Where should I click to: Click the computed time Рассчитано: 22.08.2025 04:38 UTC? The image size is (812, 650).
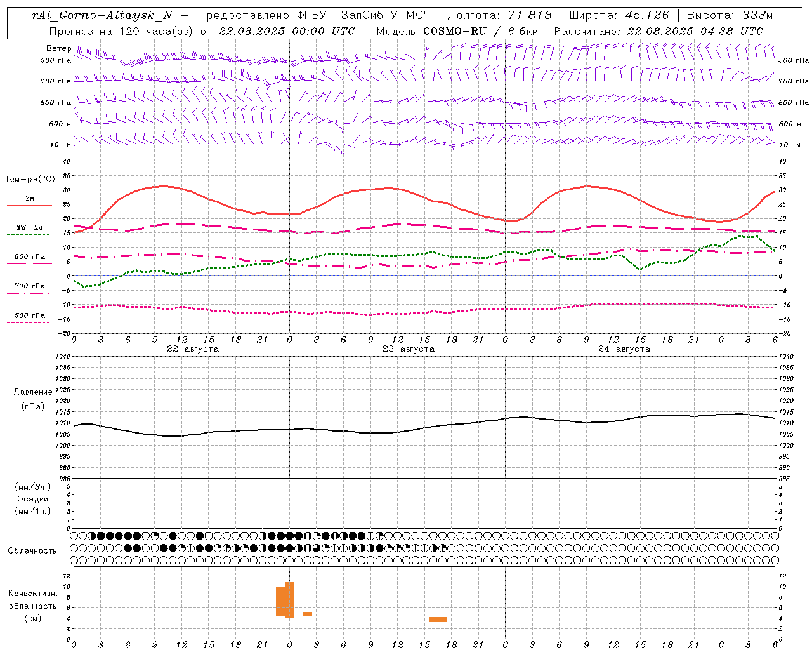click(x=658, y=31)
